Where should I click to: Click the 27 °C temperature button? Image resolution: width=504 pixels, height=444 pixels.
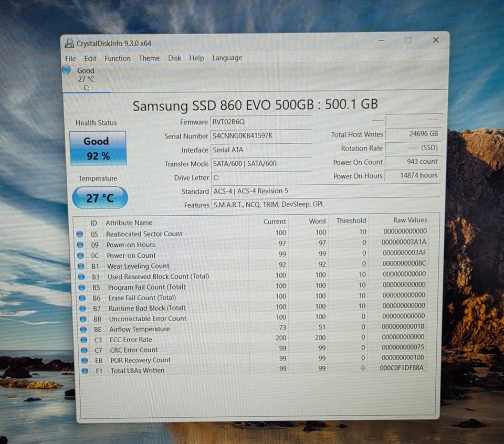(100, 198)
